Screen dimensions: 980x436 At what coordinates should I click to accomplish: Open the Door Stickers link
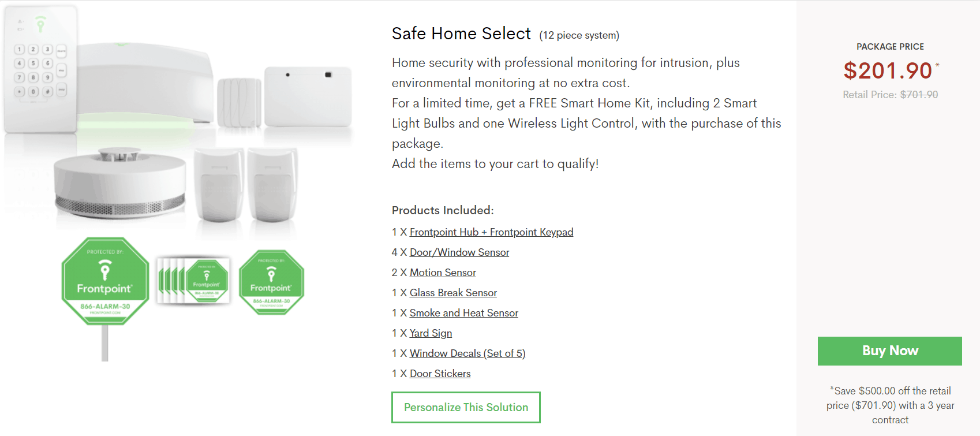(x=440, y=374)
